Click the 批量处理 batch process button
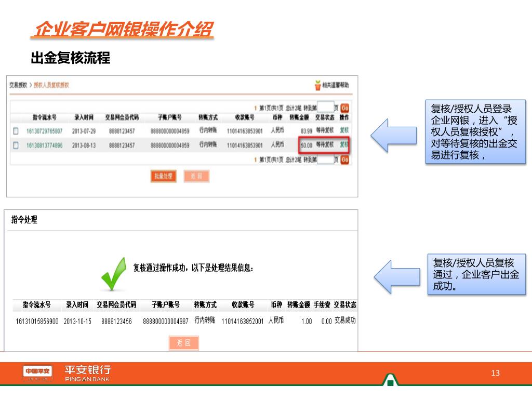The image size is (532, 399). coord(163,176)
